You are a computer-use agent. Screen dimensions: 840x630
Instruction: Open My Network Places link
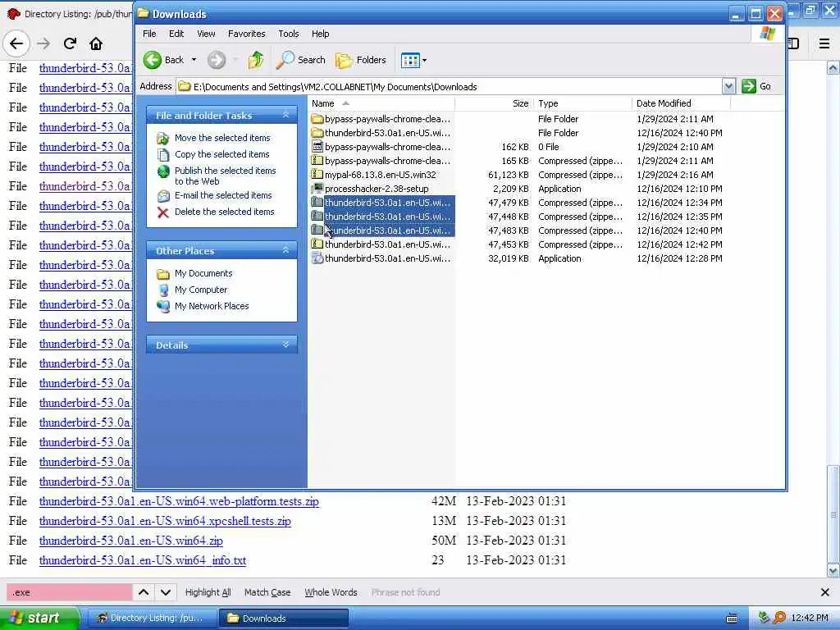click(x=212, y=307)
